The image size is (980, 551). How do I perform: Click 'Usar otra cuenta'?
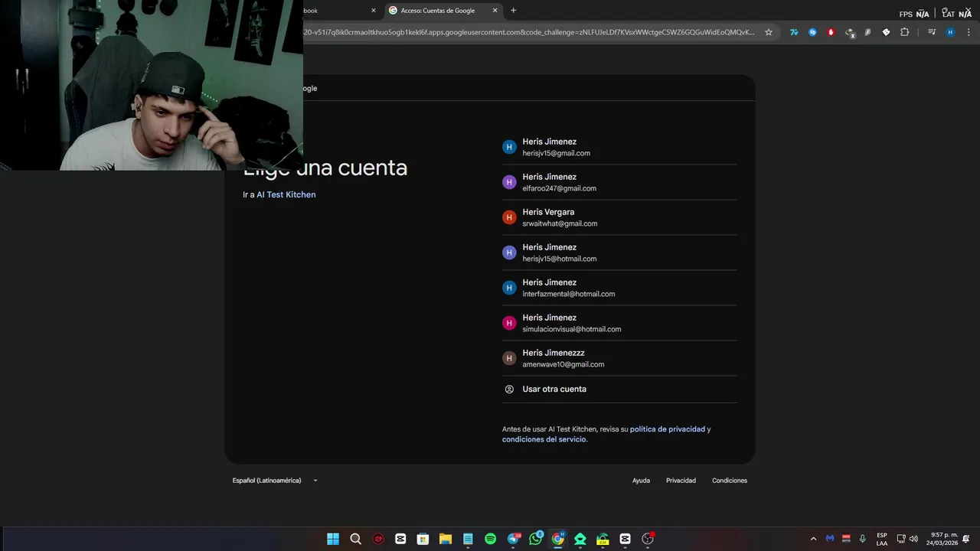(x=619, y=389)
